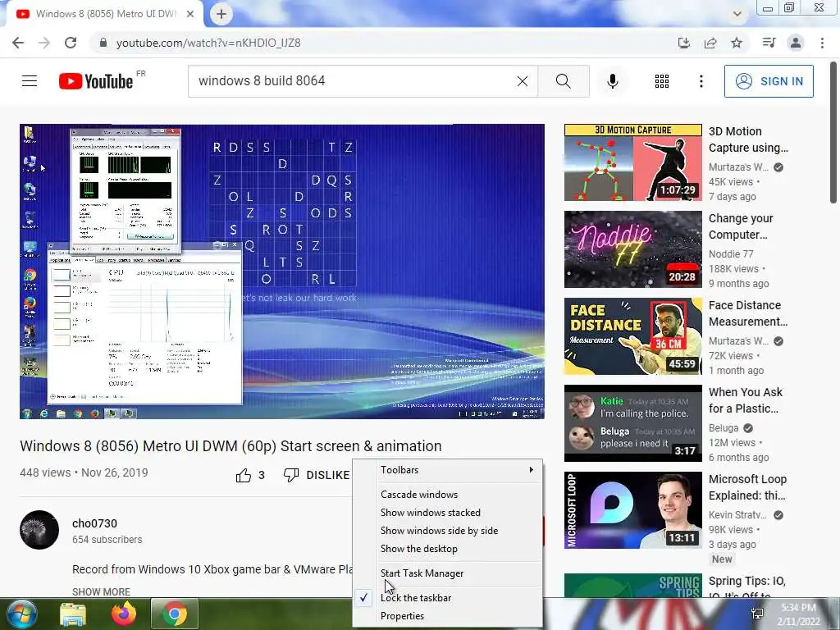Click the DISLIKE thumbs-down button

pyautogui.click(x=316, y=475)
